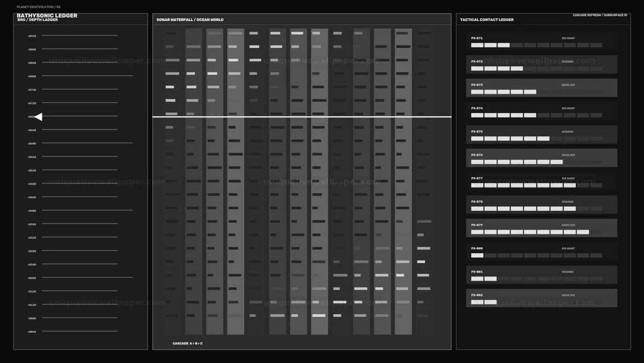Click the +0920 depth ladder mark
Screen dimensions: 644x363
(32, 36)
